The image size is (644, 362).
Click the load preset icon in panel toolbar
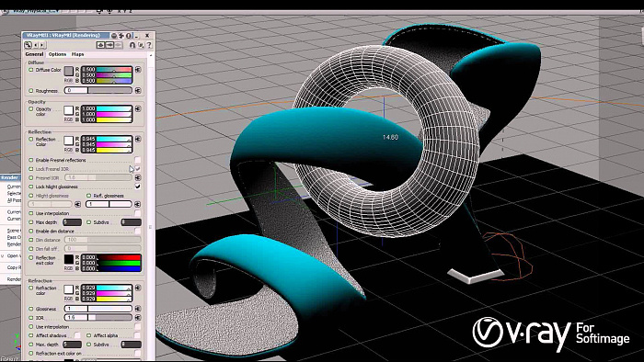pos(100,45)
